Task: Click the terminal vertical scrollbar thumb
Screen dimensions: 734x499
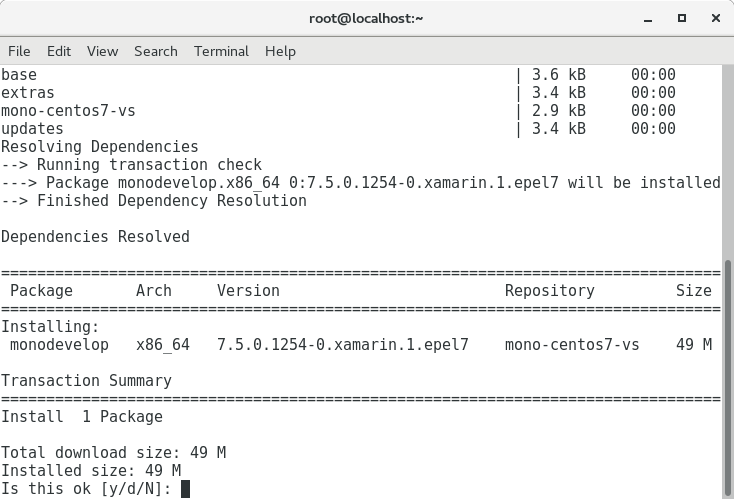Action: pos(727,377)
